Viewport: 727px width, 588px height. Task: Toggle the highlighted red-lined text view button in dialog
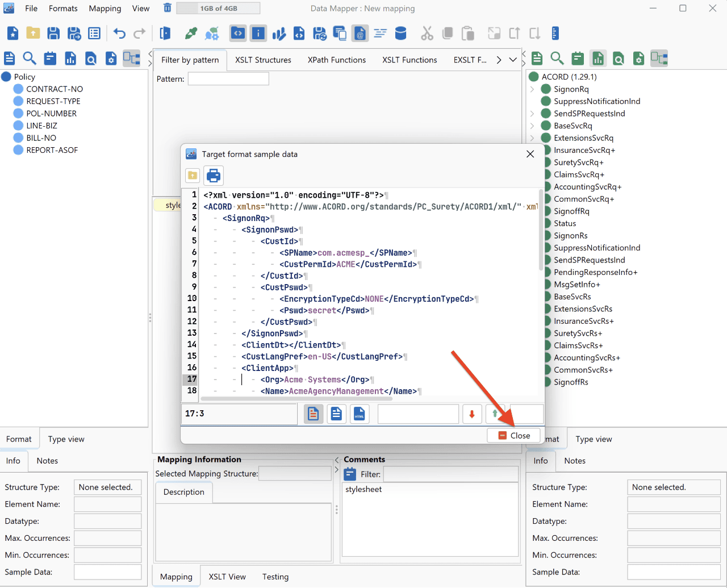pos(313,414)
